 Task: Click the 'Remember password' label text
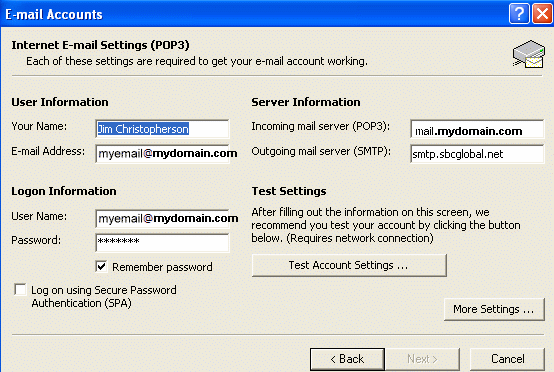[162, 267]
